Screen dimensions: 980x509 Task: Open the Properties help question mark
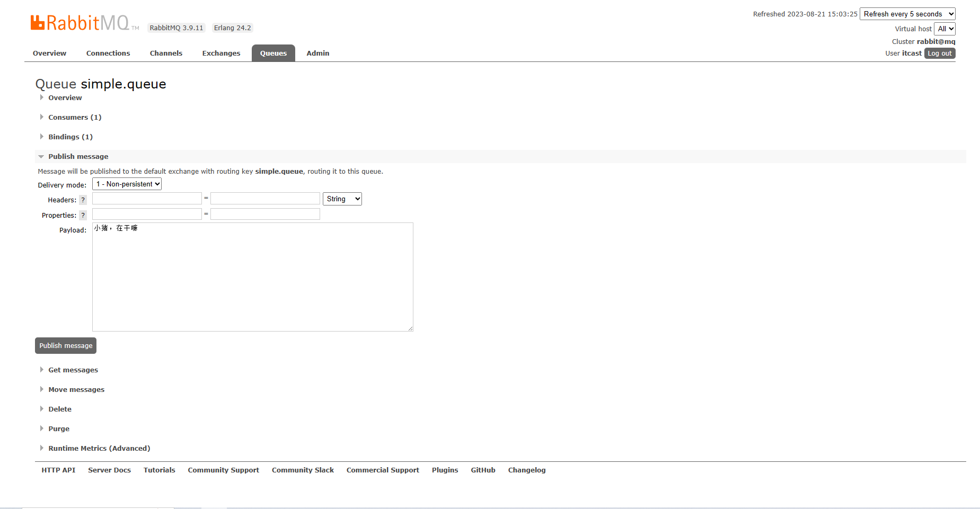tap(83, 215)
